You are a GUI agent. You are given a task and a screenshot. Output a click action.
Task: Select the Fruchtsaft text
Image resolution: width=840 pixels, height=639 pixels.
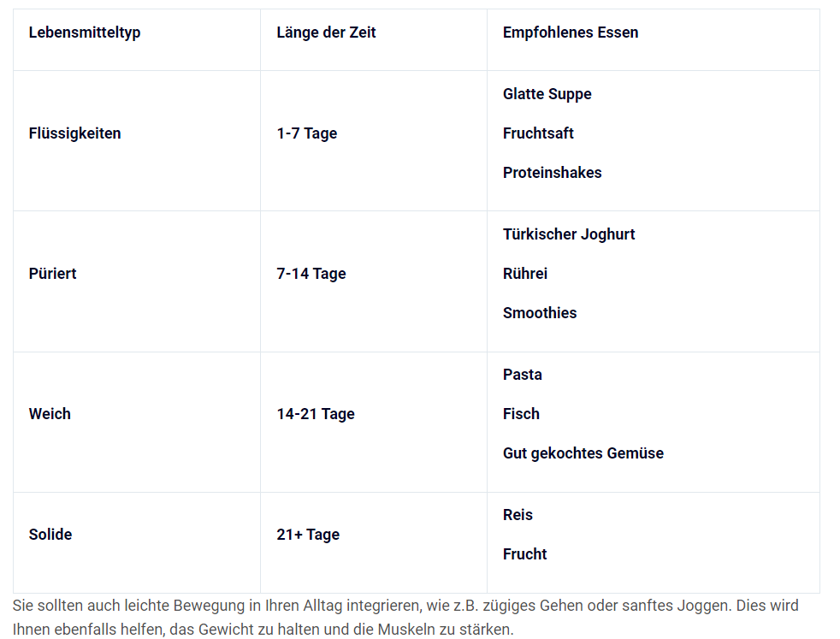point(538,133)
